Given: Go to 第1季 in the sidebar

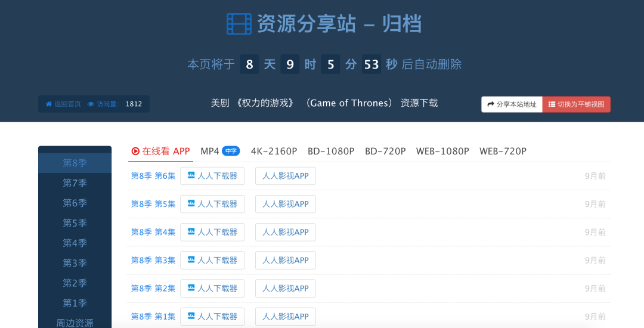Looking at the screenshot, I should [x=75, y=303].
